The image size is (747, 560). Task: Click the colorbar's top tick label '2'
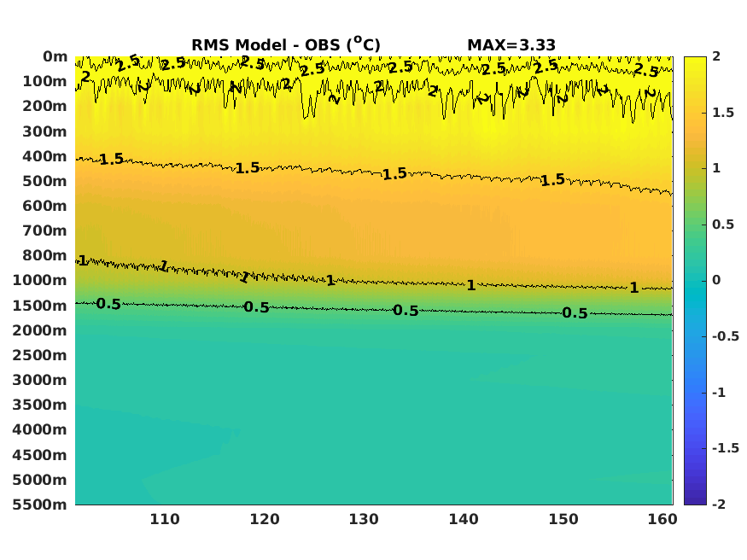pyautogui.click(x=716, y=56)
